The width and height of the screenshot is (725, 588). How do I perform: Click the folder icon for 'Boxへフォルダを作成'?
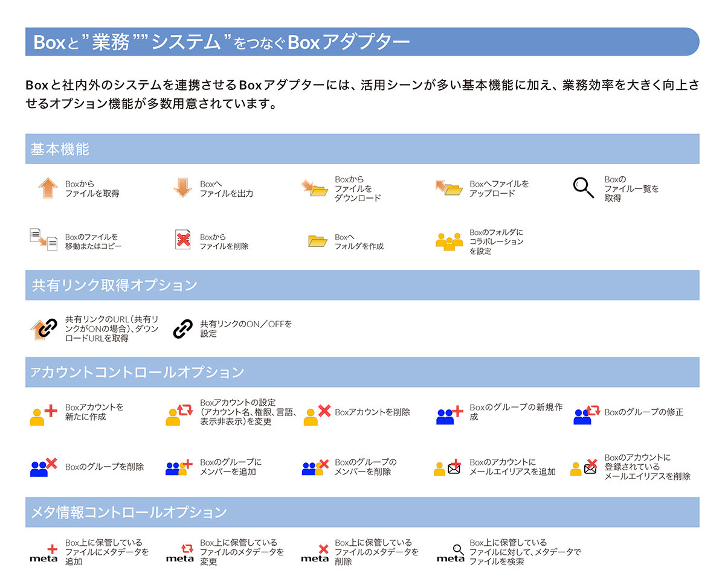click(317, 241)
